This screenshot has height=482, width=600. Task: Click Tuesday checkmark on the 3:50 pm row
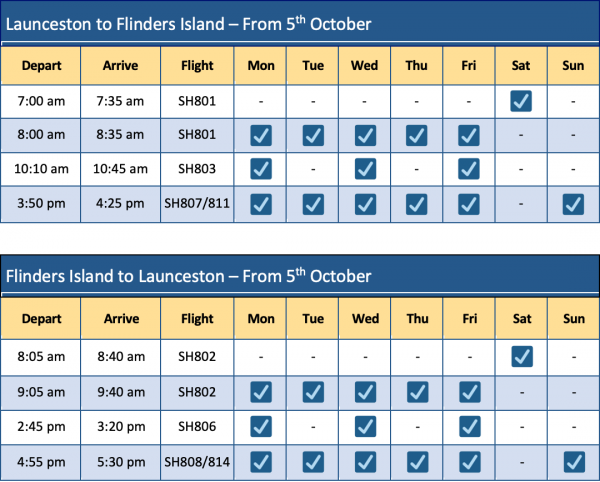[x=313, y=204]
